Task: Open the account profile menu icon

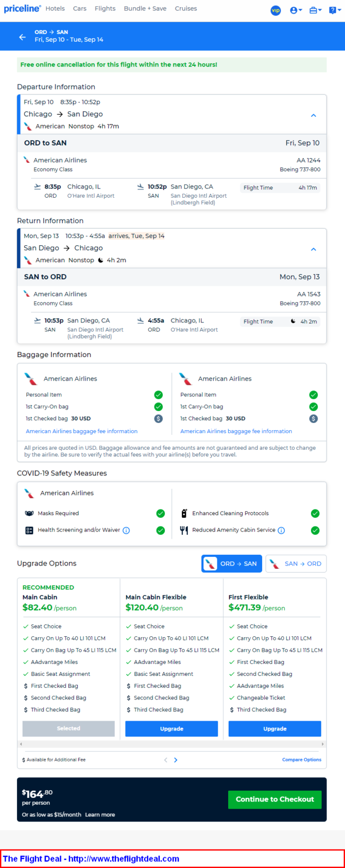Action: pyautogui.click(x=295, y=10)
